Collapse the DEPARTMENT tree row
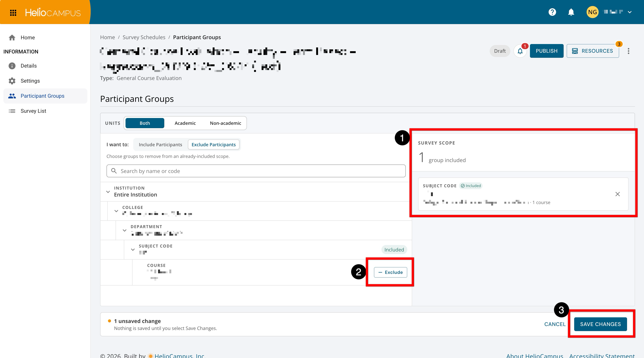The width and height of the screenshot is (644, 358). [x=125, y=230]
